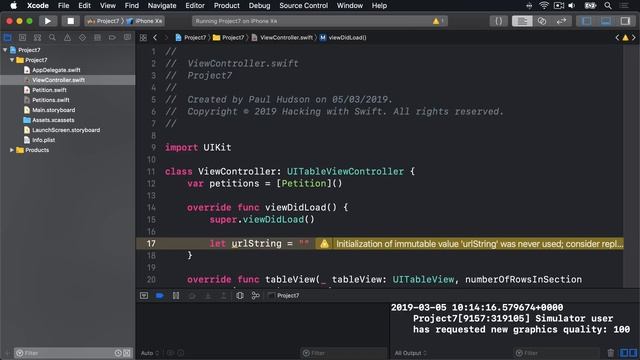Click the warning icon on line 17
This screenshot has height=360, width=640.
(324, 244)
